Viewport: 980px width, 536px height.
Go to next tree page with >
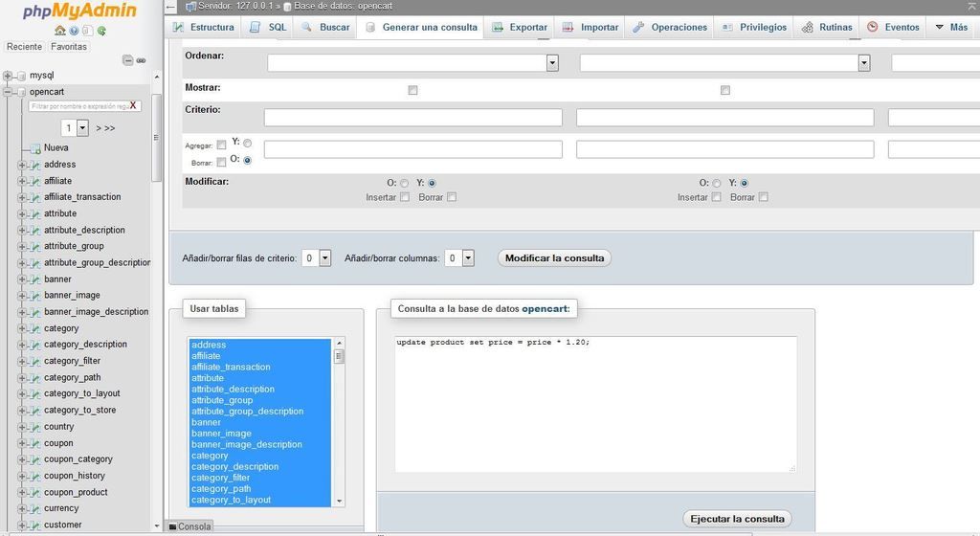[x=99, y=128]
